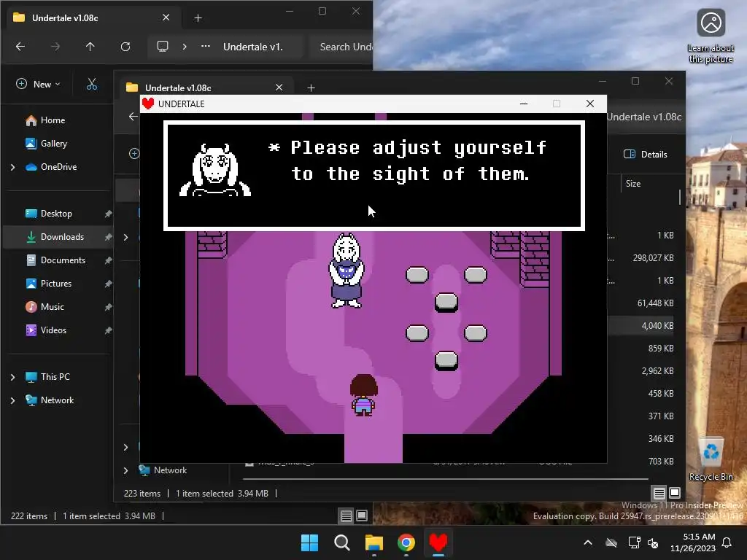The width and height of the screenshot is (747, 560).
Task: Switch rear window to details view
Action: (x=347, y=516)
